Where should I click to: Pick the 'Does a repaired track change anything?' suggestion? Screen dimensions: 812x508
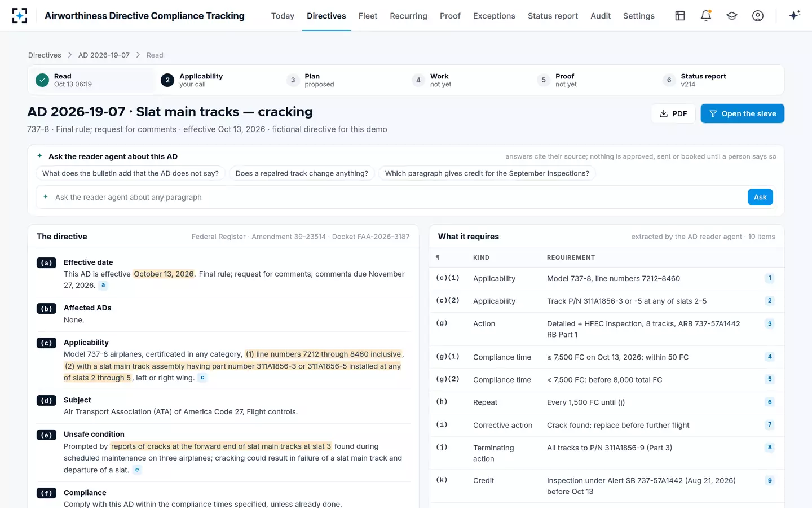point(302,173)
